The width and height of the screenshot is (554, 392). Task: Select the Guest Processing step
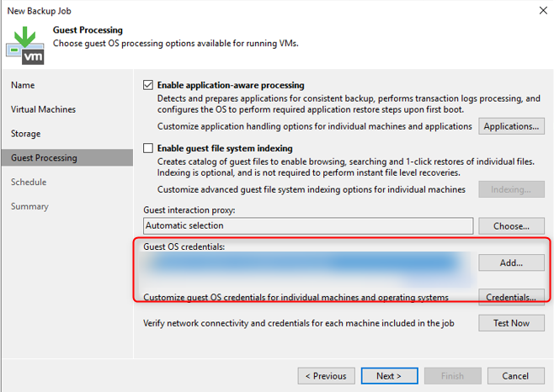click(x=44, y=158)
